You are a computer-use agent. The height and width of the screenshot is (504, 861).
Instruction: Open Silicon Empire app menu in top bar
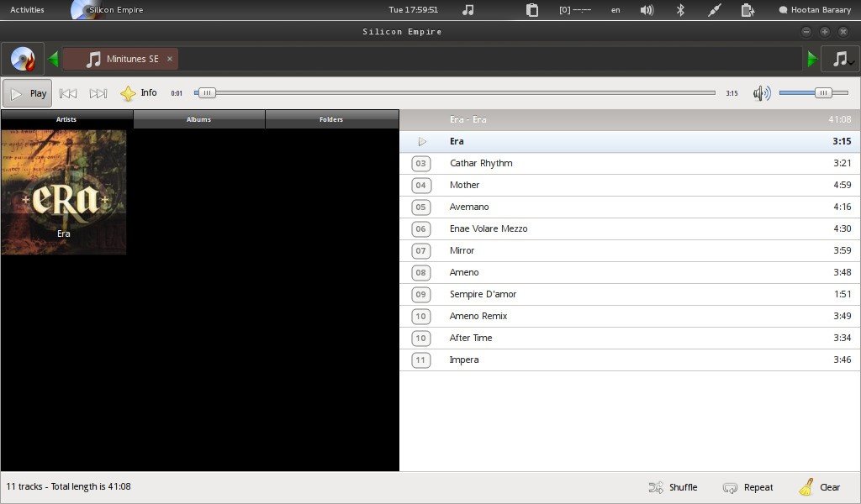[108, 10]
